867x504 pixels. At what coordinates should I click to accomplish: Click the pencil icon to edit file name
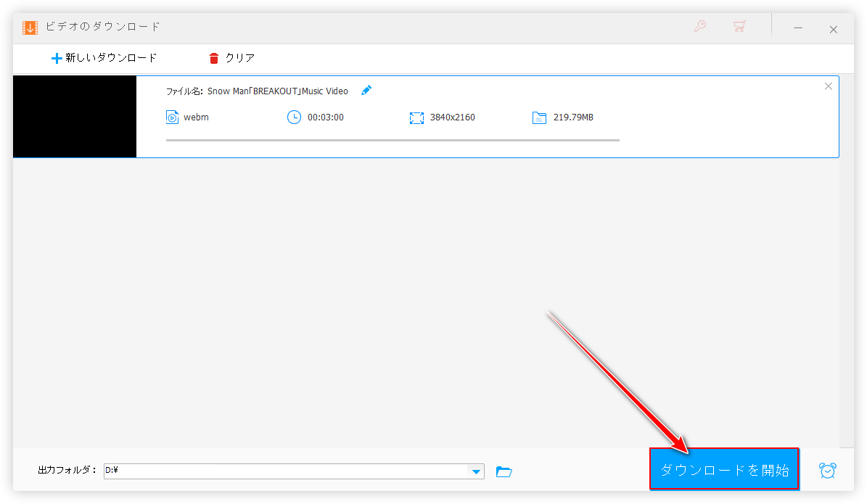tap(366, 90)
